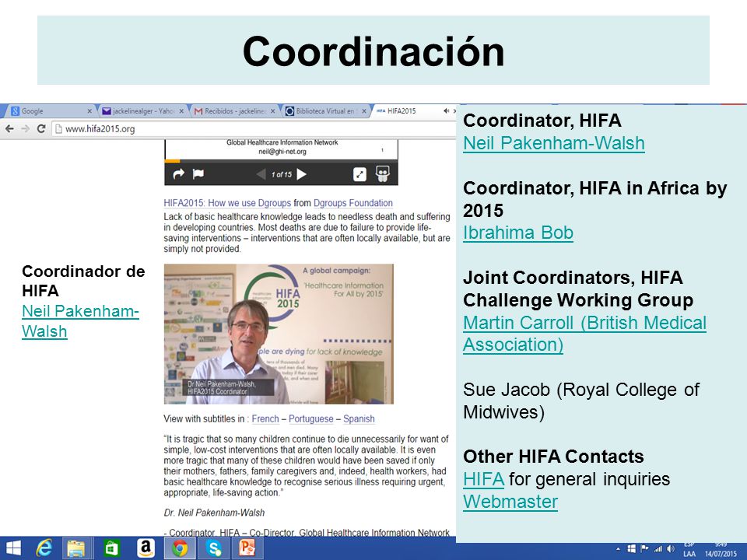
Task: Open the Dgroups Foundation link
Action: click(x=353, y=203)
